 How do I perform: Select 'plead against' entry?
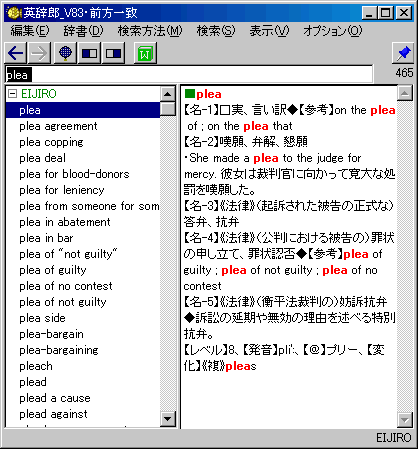click(x=53, y=414)
